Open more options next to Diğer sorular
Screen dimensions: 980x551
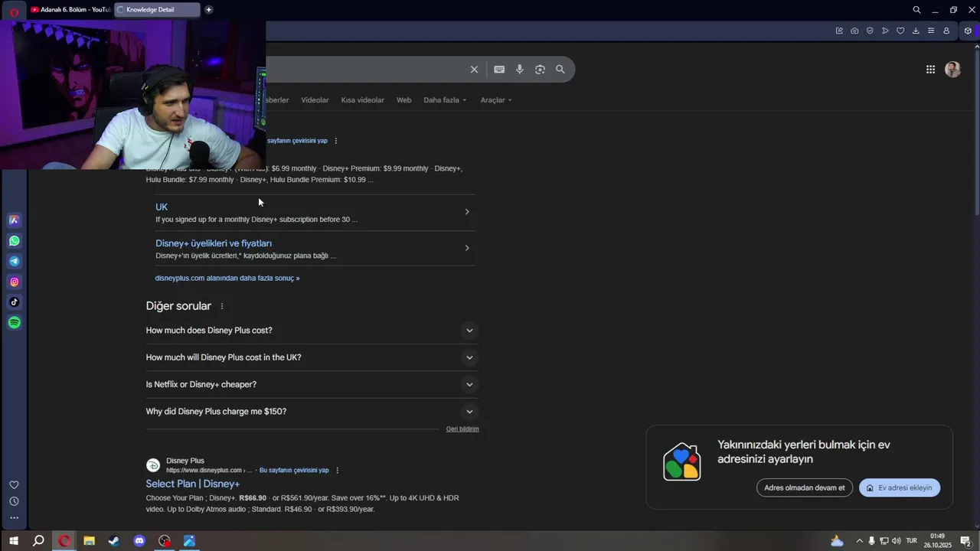[x=222, y=306]
